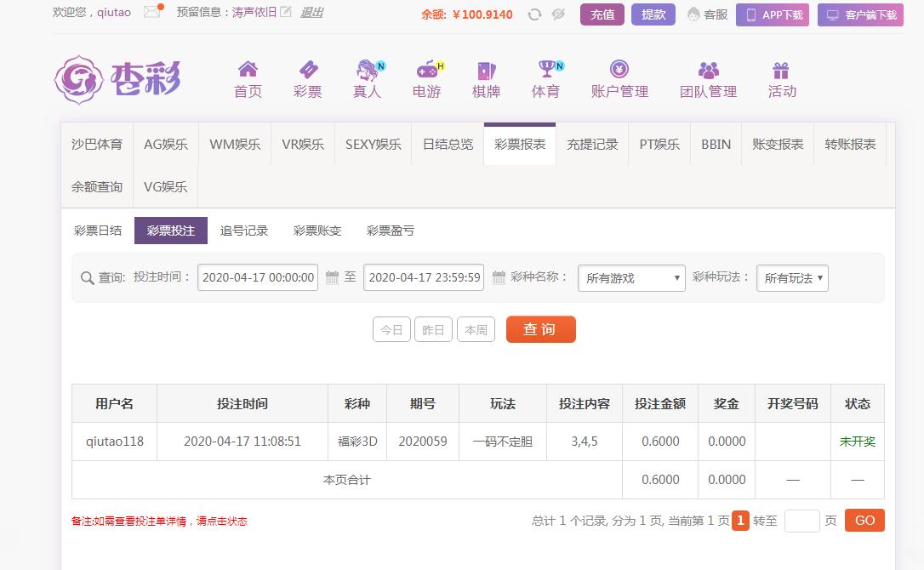Click the 杏彩 logo
The width and height of the screenshot is (924, 570).
(x=117, y=80)
